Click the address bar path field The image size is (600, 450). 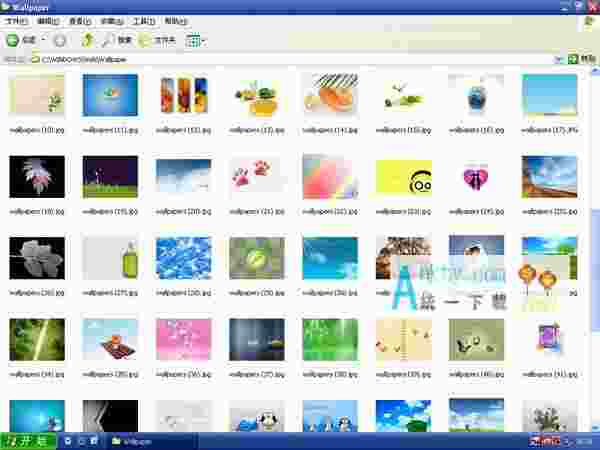point(293,59)
